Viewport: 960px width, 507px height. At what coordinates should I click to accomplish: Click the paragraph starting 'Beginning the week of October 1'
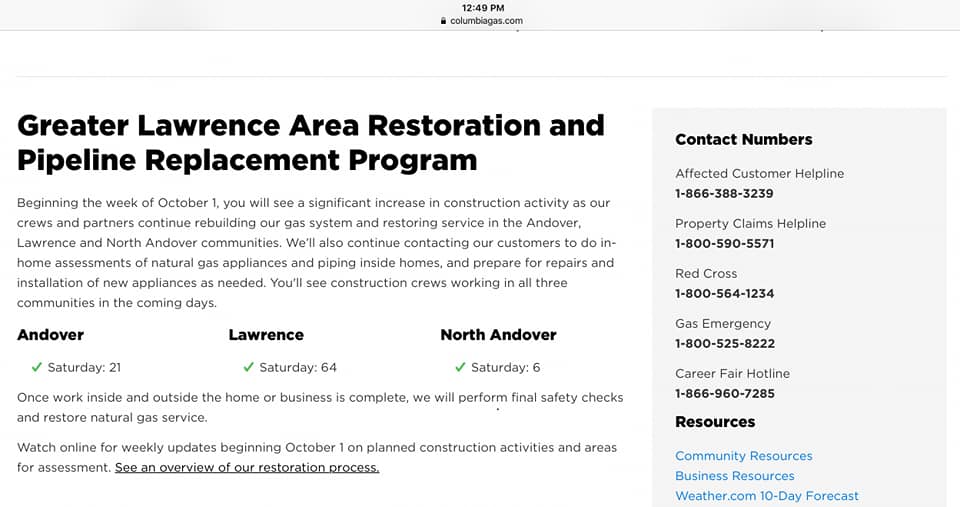point(317,252)
